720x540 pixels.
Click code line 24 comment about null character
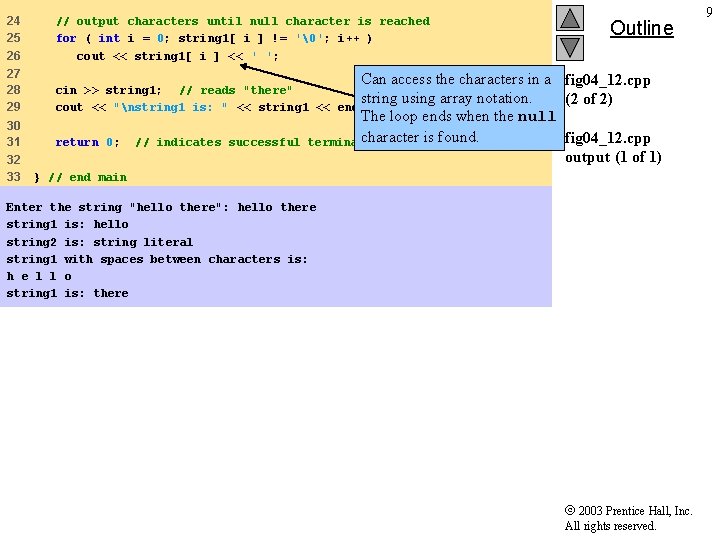243,21
